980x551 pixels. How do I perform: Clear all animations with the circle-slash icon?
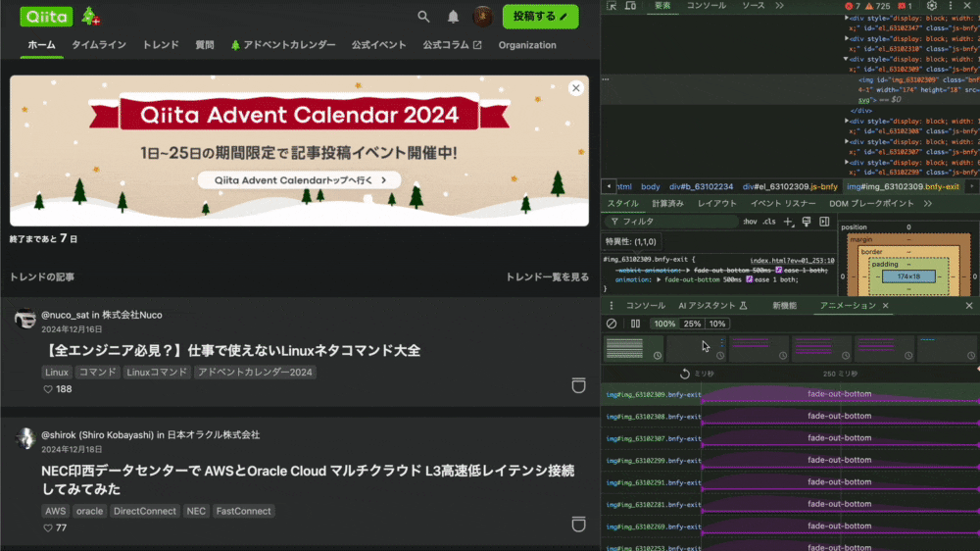pos(612,324)
